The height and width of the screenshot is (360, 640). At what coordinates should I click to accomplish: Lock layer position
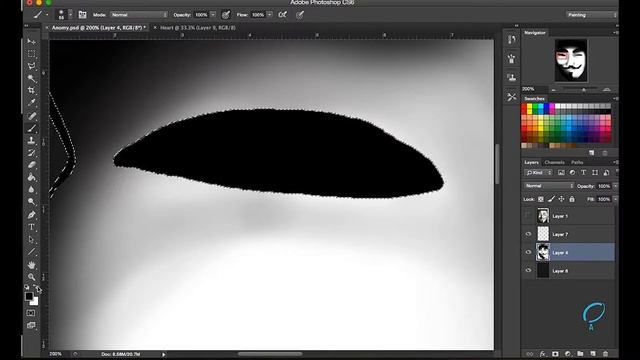click(x=561, y=199)
